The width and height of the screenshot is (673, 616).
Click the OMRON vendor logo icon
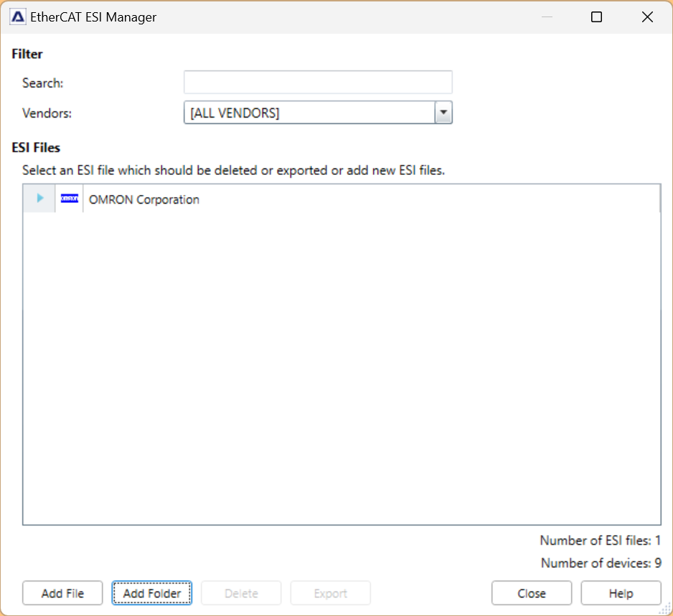70,198
